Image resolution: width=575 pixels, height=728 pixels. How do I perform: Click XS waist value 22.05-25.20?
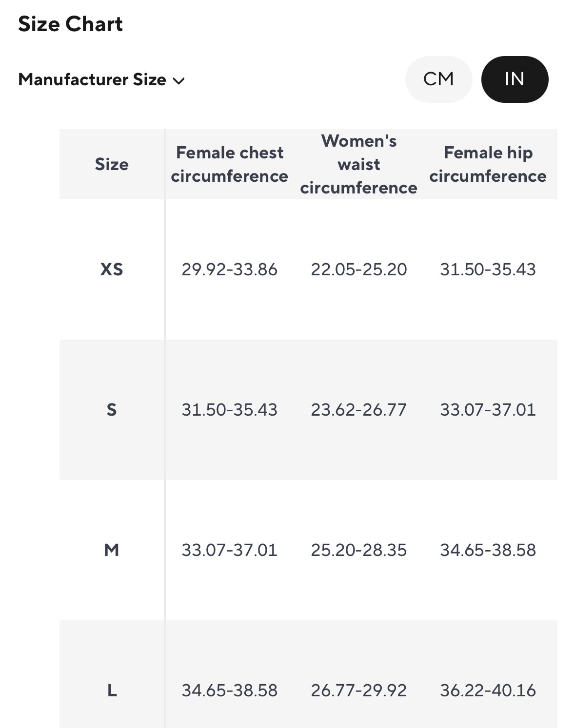click(358, 269)
